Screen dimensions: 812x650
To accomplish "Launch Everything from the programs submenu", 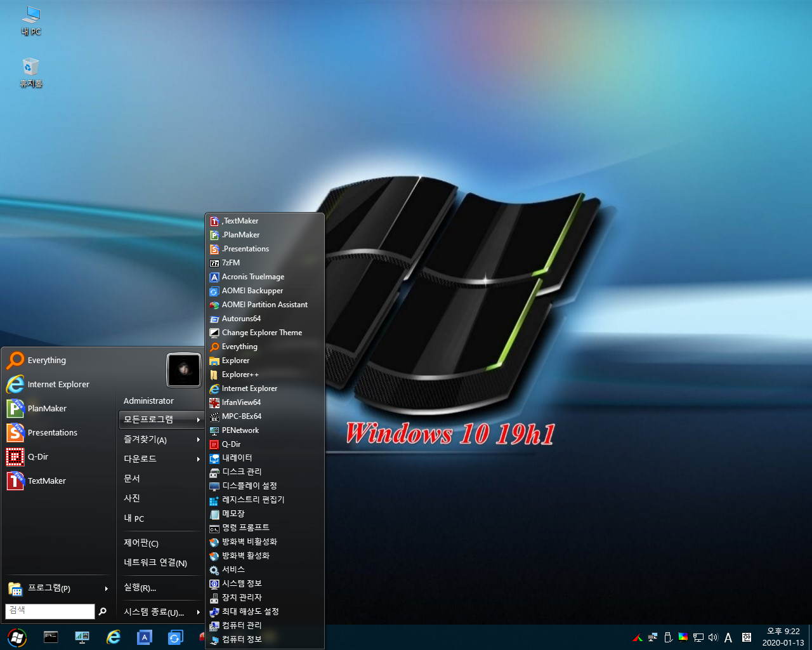I will 265,347.
